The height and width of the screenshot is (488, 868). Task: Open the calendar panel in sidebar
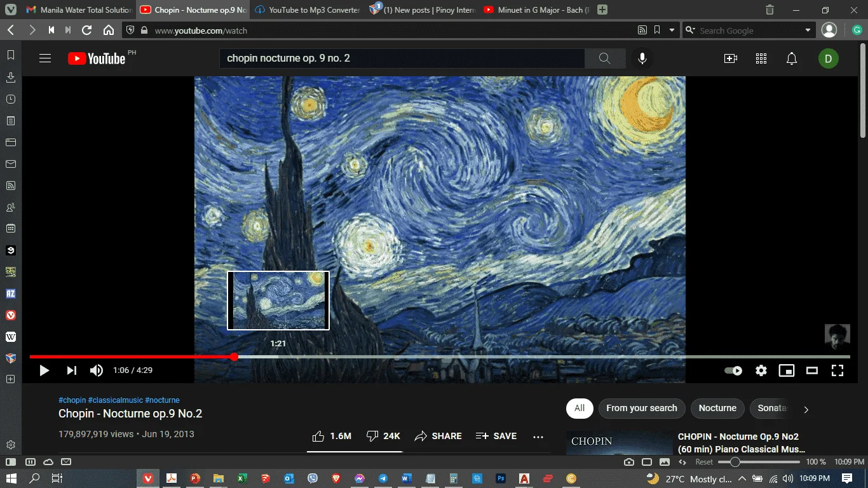tap(11, 228)
